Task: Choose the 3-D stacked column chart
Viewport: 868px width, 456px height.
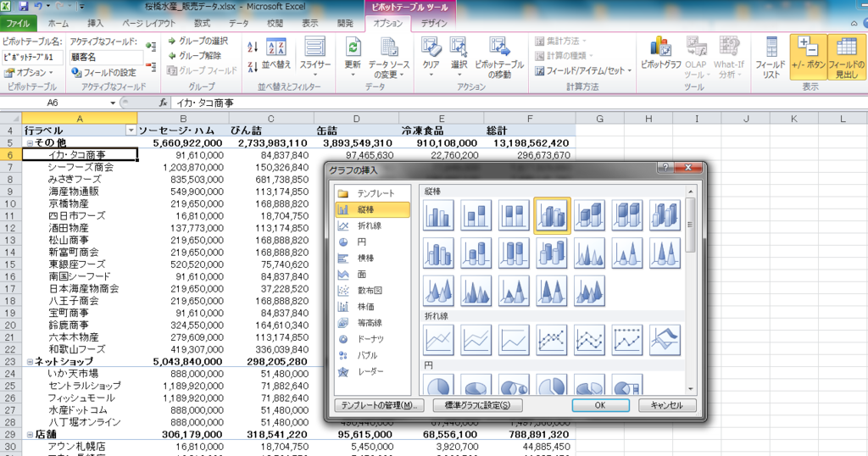Action: (590, 214)
